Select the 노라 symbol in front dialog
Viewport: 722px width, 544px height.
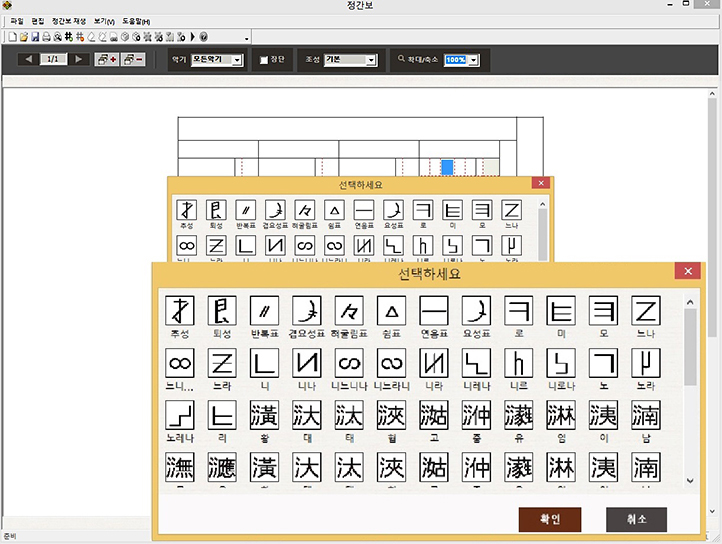[x=646, y=363]
